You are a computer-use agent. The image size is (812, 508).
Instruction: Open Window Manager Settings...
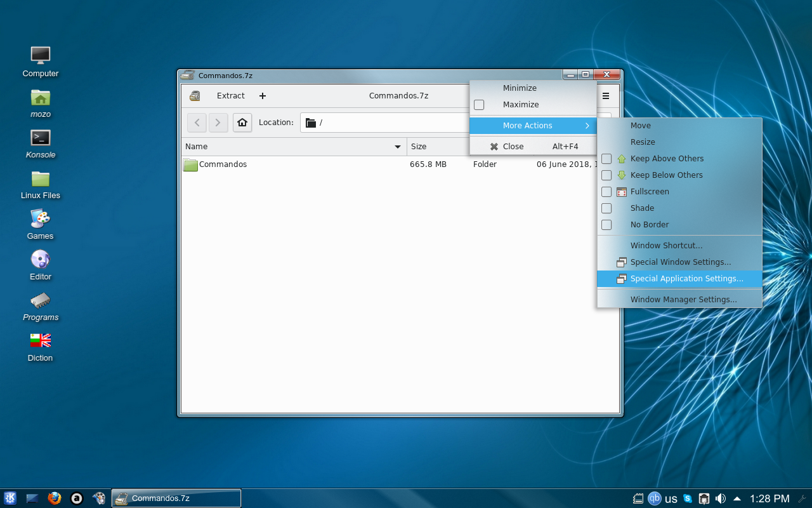tap(679, 300)
